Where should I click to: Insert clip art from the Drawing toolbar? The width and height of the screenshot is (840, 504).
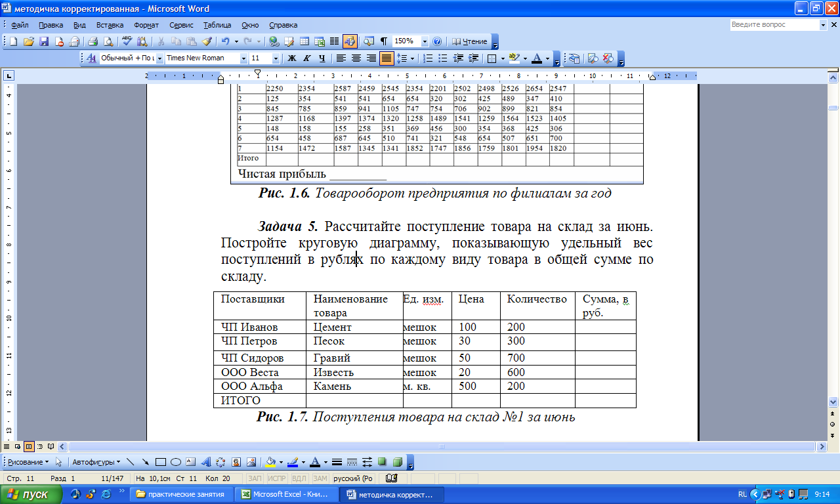point(236,461)
